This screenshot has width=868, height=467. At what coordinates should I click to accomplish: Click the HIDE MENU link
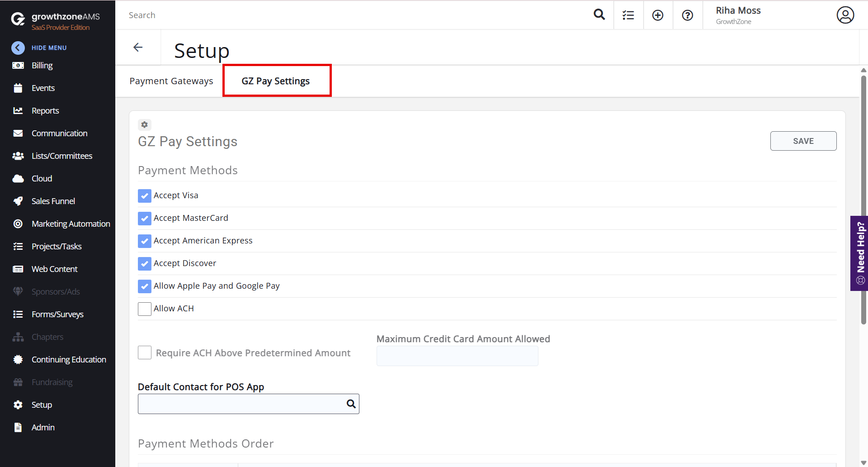pyautogui.click(x=49, y=48)
